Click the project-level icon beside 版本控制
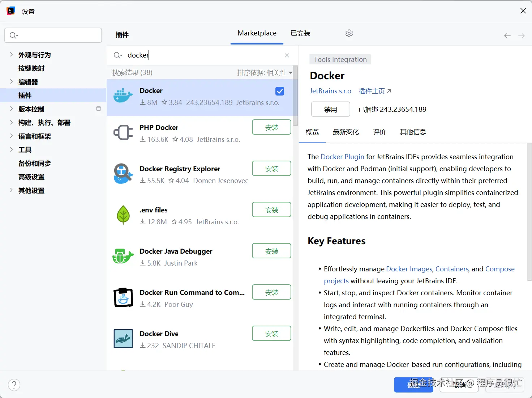 point(98,109)
